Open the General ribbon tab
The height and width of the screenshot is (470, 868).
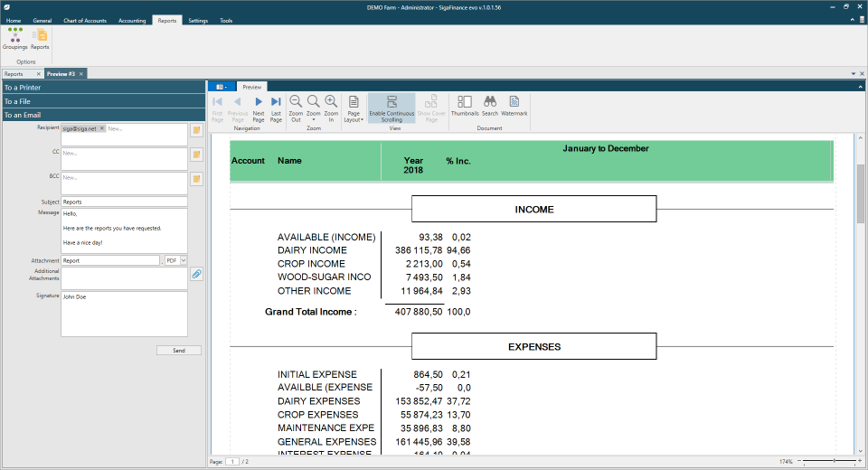click(42, 21)
